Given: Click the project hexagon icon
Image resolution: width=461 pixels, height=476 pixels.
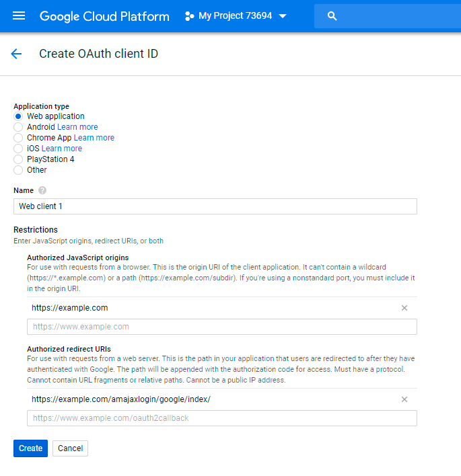Looking at the screenshot, I should tap(189, 16).
